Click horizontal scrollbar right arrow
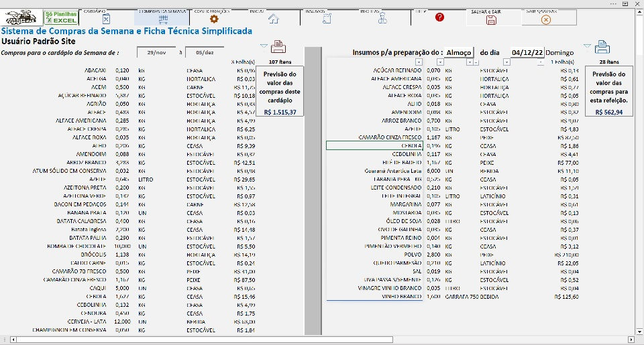The image size is (644, 345). click(x=631, y=340)
